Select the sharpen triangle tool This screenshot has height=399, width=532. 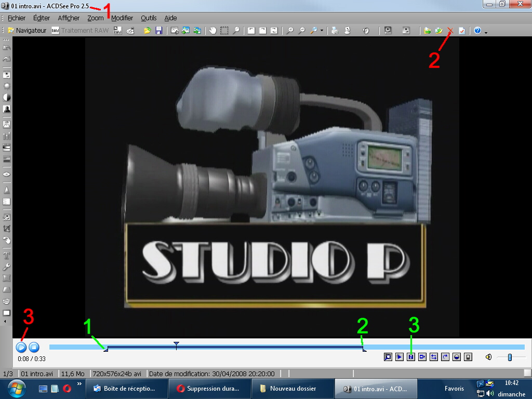click(x=6, y=190)
